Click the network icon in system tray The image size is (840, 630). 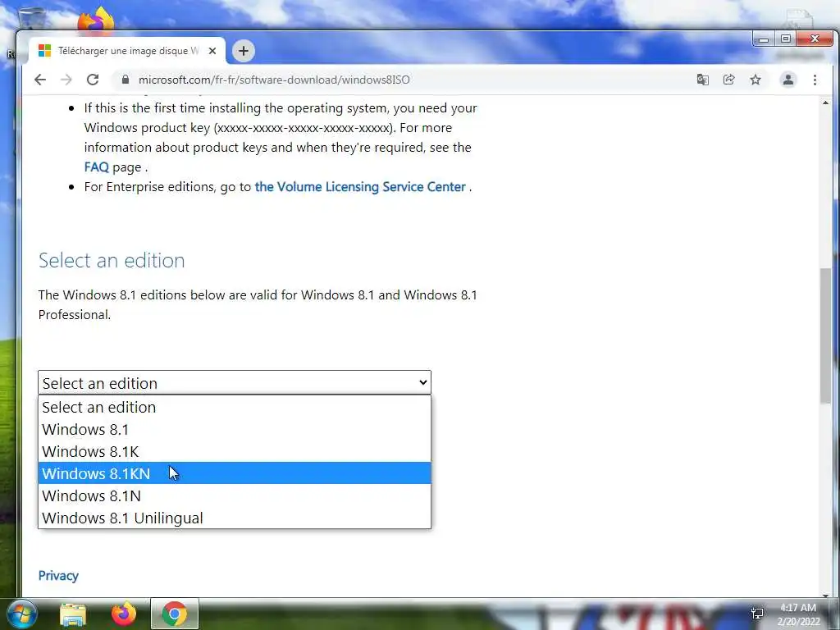tap(757, 614)
